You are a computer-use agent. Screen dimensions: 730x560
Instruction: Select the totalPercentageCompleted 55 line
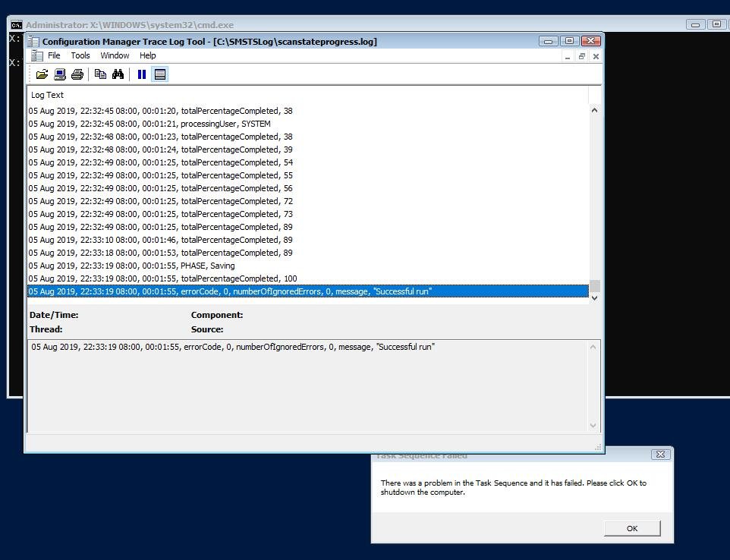[x=308, y=175]
